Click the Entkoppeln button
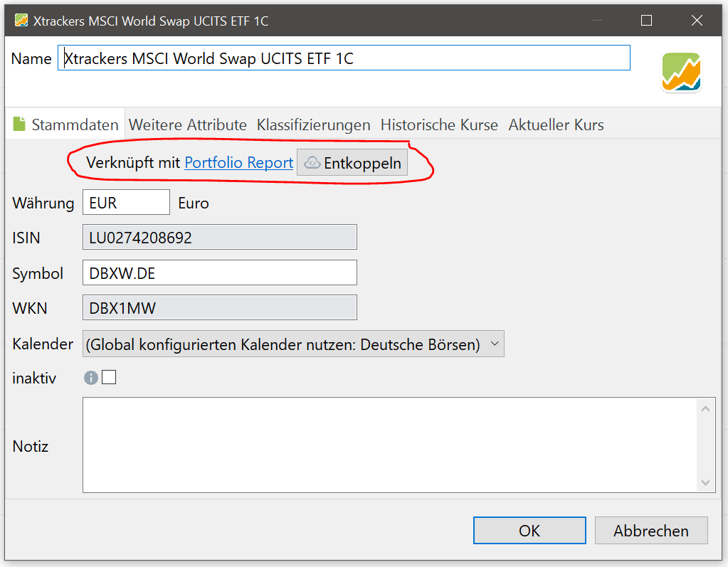The image size is (728, 567). (352, 162)
